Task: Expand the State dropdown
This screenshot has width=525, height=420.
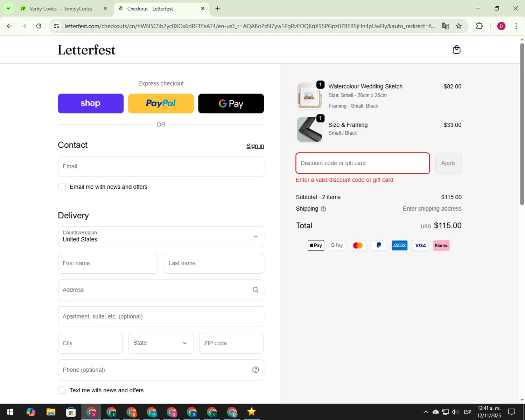Action: tap(161, 343)
